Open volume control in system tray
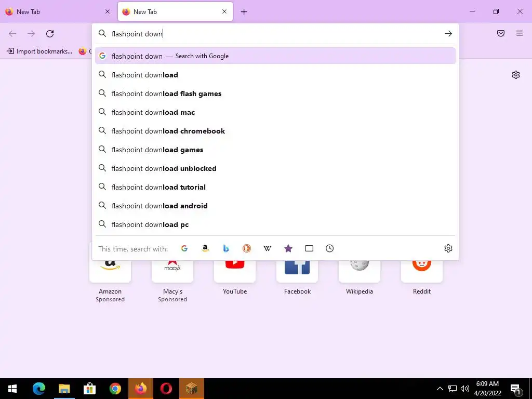532x399 pixels. click(x=465, y=389)
